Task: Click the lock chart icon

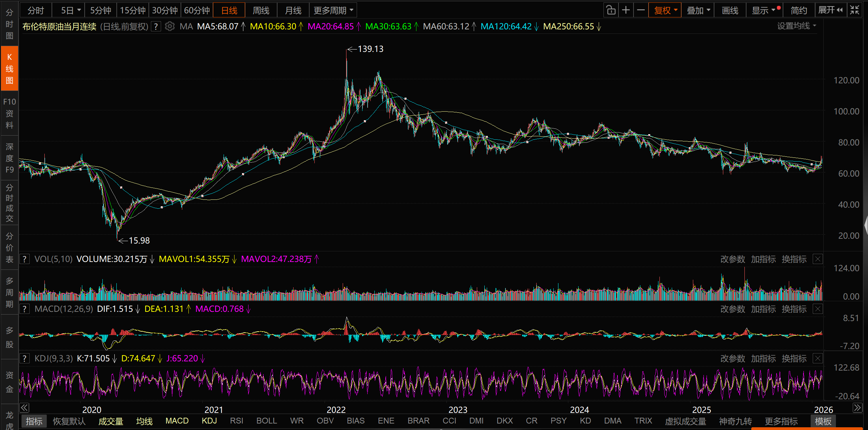Action: [x=611, y=10]
